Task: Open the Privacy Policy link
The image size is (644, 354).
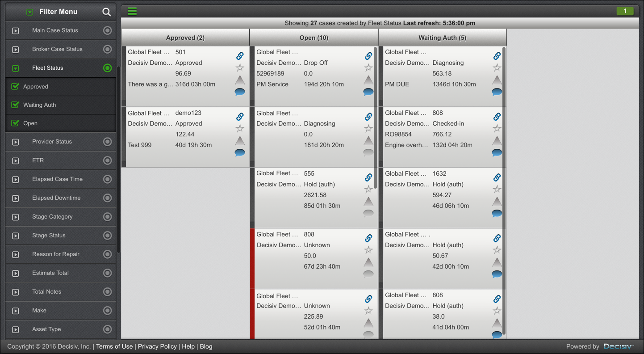Action: click(157, 346)
